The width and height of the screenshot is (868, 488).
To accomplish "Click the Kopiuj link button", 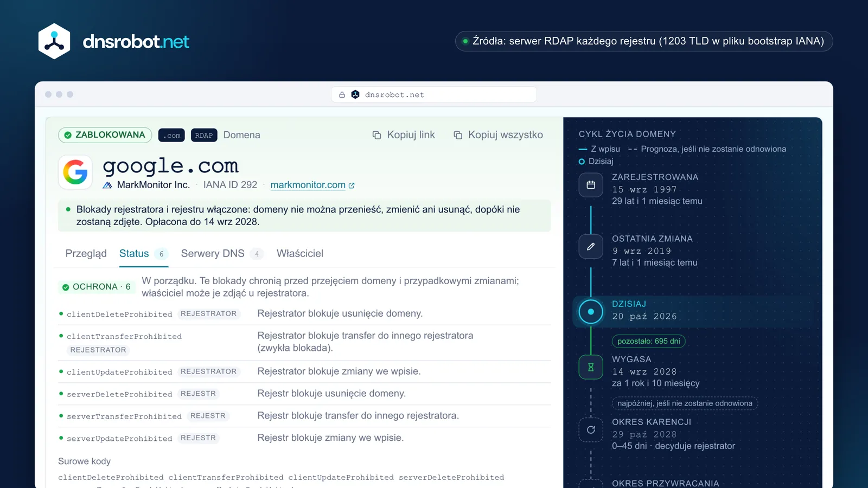I will pyautogui.click(x=404, y=135).
